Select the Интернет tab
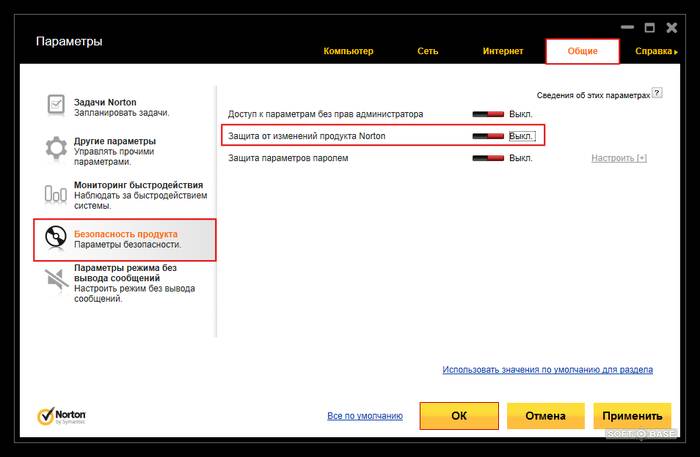The width and height of the screenshot is (700, 457). coord(503,50)
